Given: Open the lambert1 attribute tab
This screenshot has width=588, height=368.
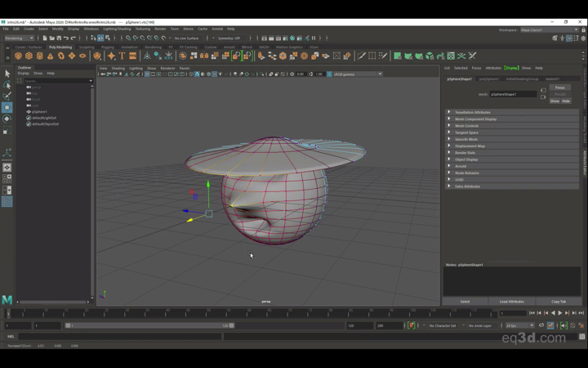Looking at the screenshot, I should click(x=553, y=79).
